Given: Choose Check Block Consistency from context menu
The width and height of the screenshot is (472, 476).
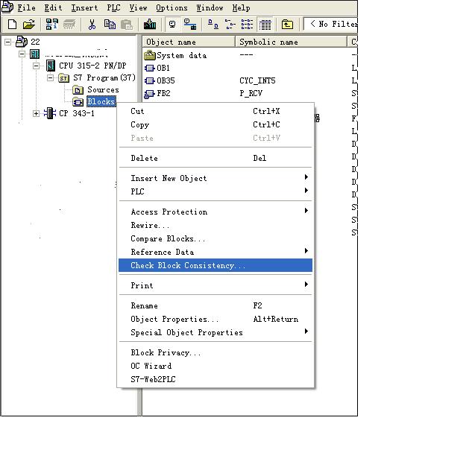Looking at the screenshot, I should (215, 265).
